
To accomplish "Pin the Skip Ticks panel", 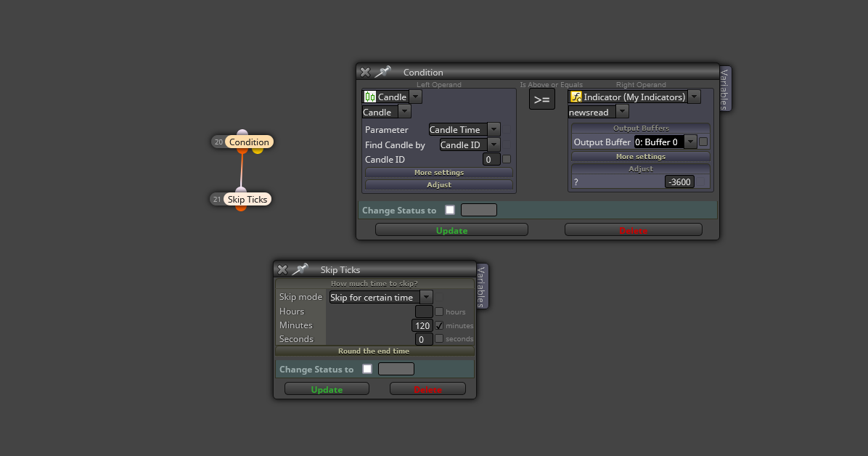I will [300, 270].
